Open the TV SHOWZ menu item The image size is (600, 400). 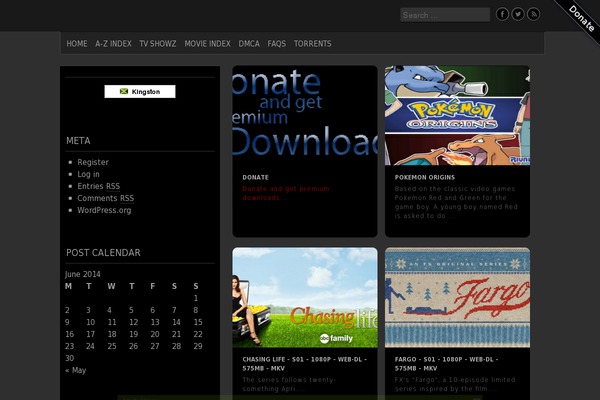(x=158, y=44)
